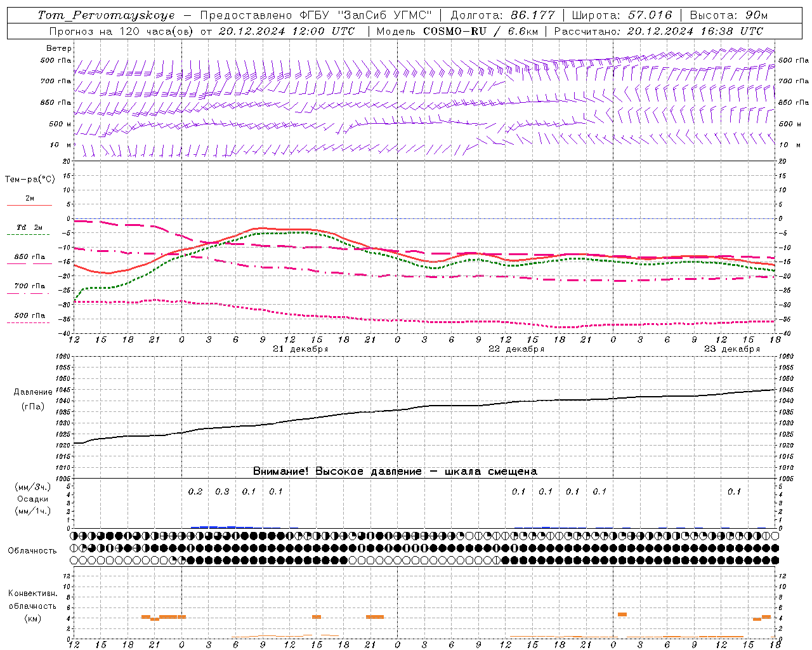This screenshot has height=650, width=812.
Task: Click the 0.3 precipitation value
Action: pyautogui.click(x=222, y=491)
